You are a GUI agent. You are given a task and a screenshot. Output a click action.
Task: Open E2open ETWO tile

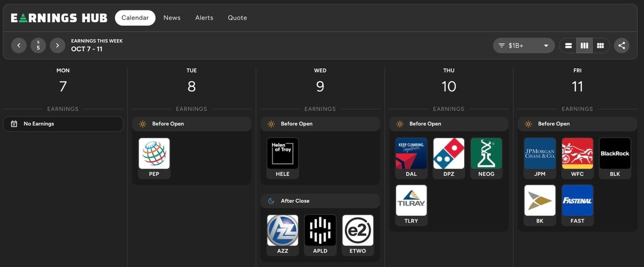click(358, 235)
